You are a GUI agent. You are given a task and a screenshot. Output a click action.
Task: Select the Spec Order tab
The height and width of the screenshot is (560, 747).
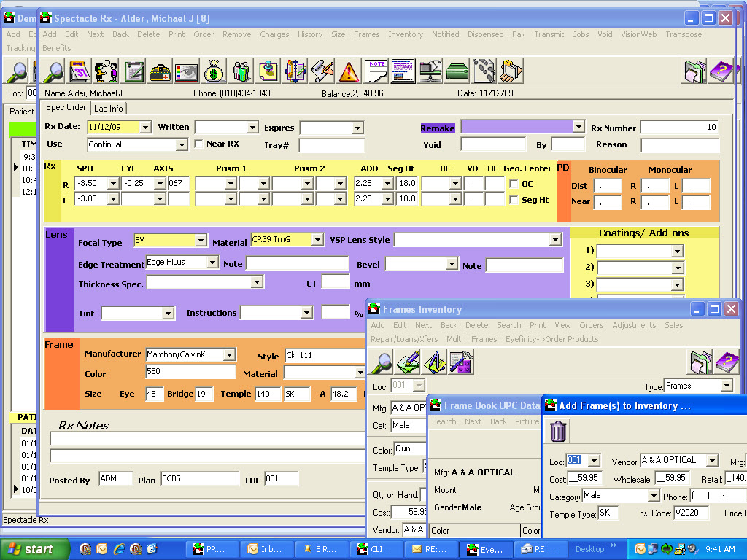[x=66, y=107]
